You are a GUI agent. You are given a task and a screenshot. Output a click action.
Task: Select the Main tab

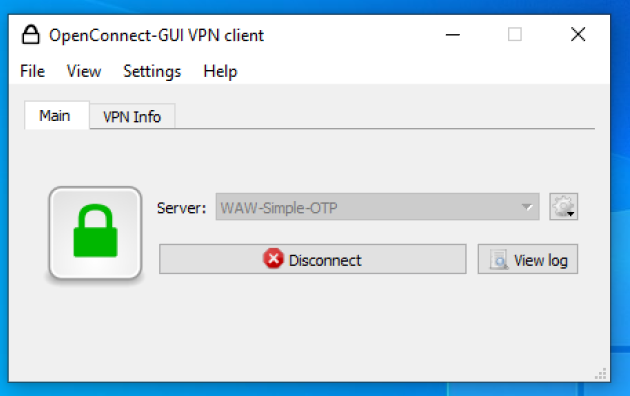pos(57,116)
